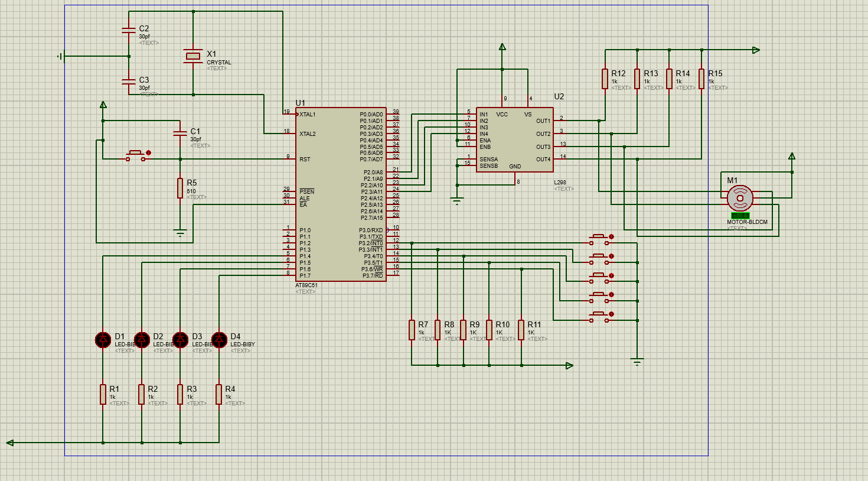Click the ALE pin label
Image resolution: width=868 pixels, height=481 pixels.
pyautogui.click(x=304, y=199)
